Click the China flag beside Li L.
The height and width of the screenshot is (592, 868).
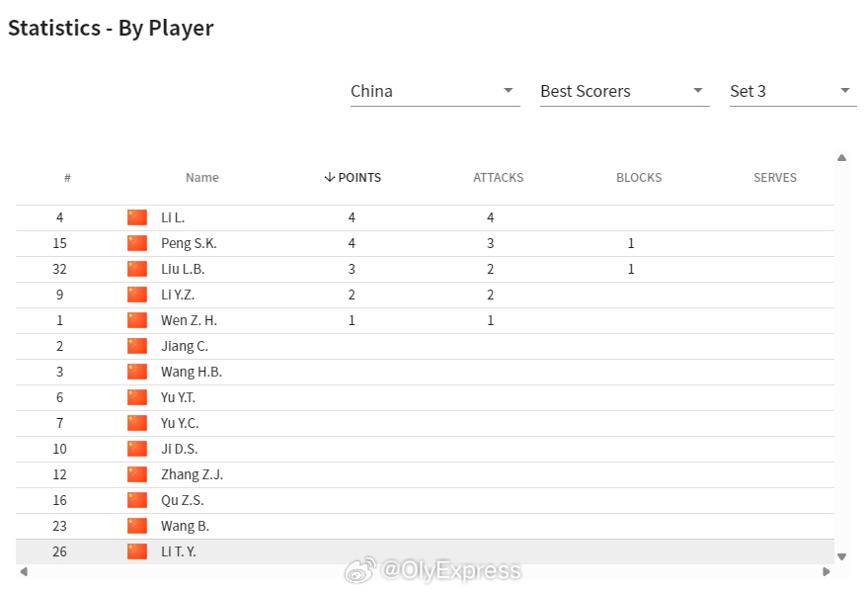137,217
